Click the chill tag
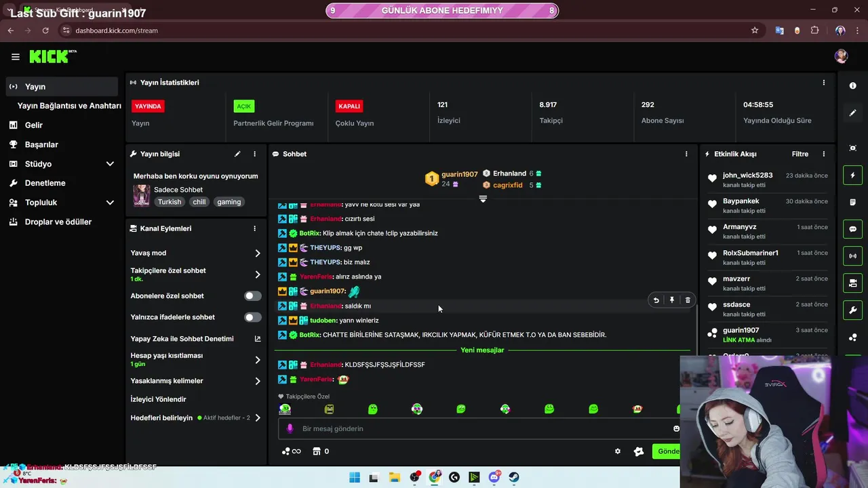868x488 pixels. pos(199,202)
